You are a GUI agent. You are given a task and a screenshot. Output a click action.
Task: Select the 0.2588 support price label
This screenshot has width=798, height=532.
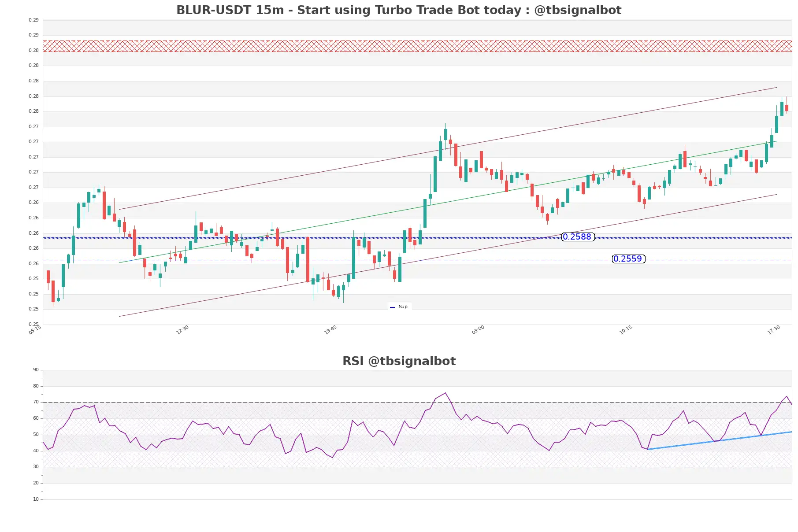[x=578, y=237]
